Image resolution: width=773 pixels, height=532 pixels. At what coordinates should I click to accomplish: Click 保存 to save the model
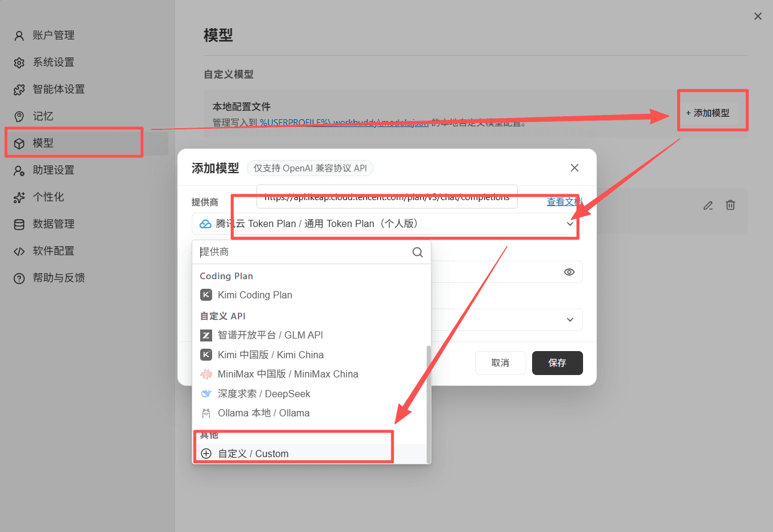click(x=557, y=363)
